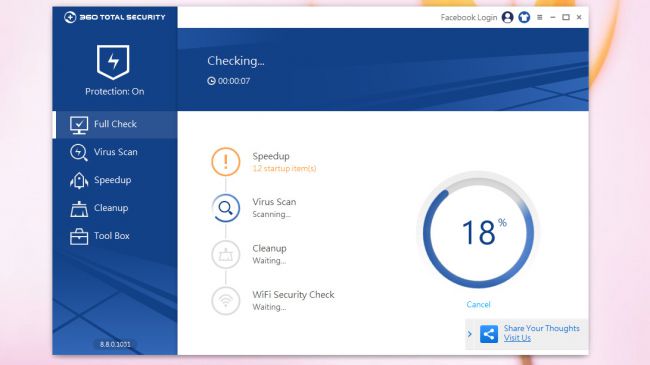Click the WiFi Security Check icon
Screen dimensions: 650x365
pyautogui.click(x=226, y=301)
